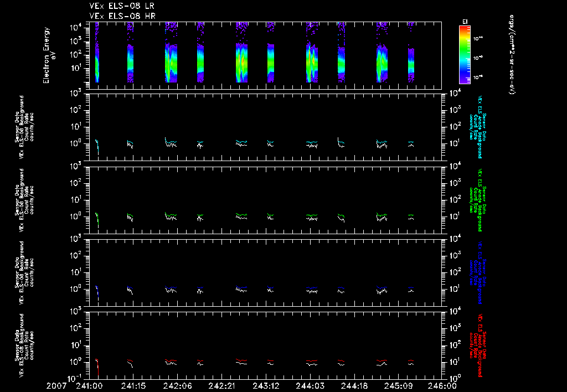Click the "El" label above color bar
This screenshot has width=567, height=392.
pyautogui.click(x=465, y=22)
